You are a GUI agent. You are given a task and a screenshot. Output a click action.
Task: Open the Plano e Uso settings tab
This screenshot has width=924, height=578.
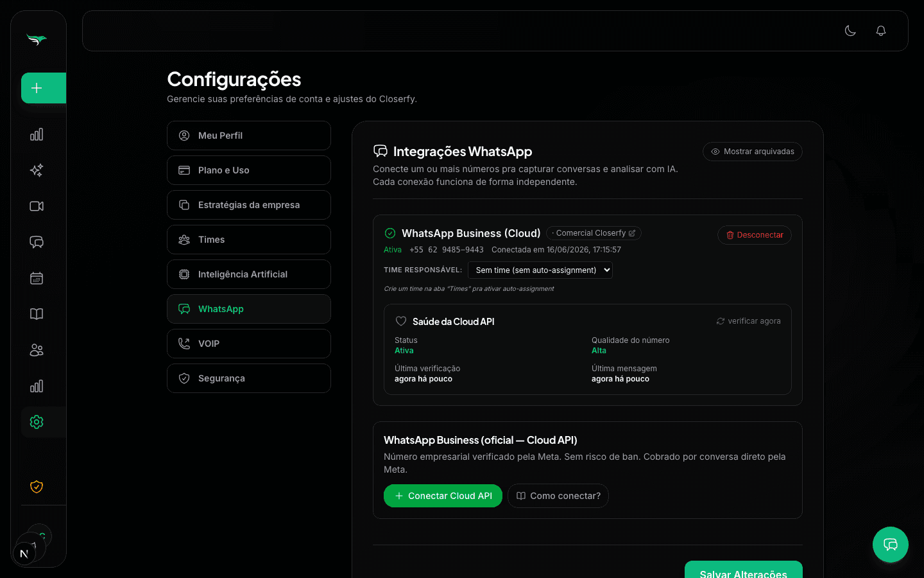[249, 170]
